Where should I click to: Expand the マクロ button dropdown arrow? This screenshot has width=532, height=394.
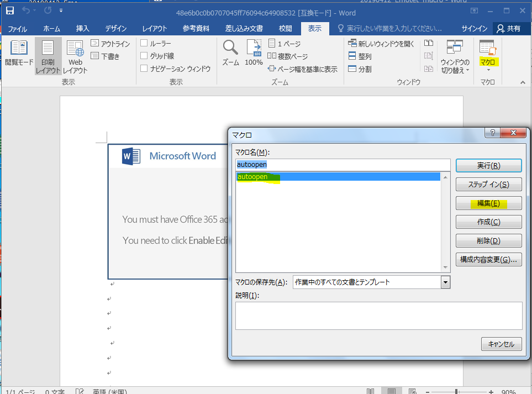click(488, 70)
